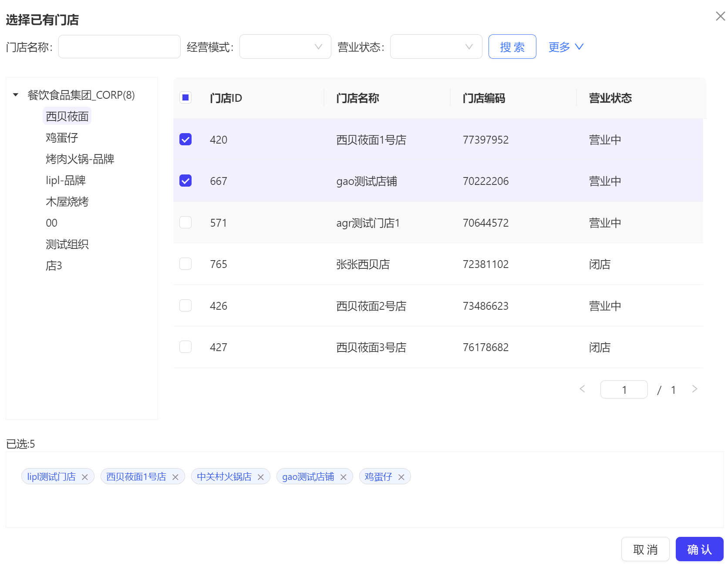Close the 选择已有门店 dialog
The height and width of the screenshot is (566, 728).
pyautogui.click(x=720, y=17)
